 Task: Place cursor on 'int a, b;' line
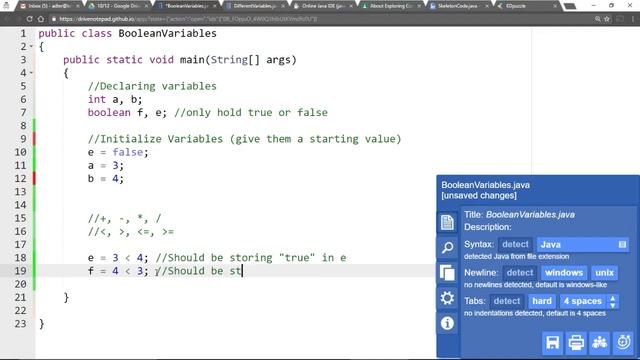pos(115,99)
